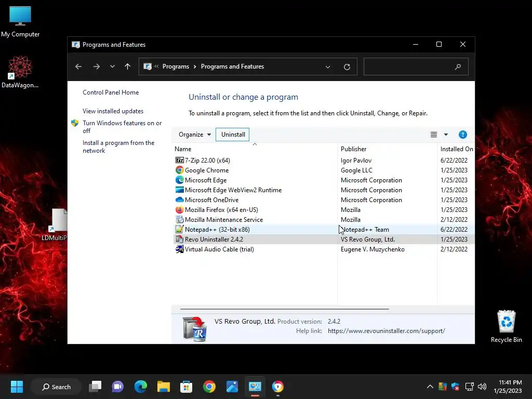Click the Uninstall button
Viewport: 532px width, 399px height.
point(233,135)
